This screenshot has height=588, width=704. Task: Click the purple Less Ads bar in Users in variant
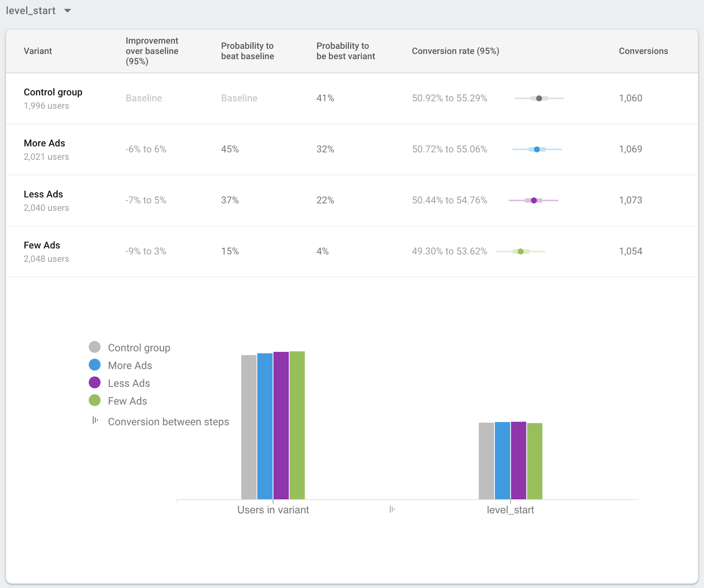(x=281, y=425)
